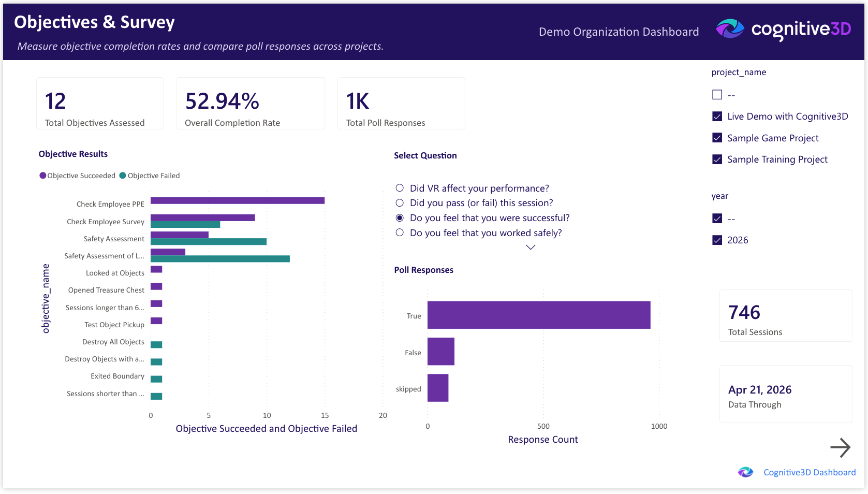Disable the 'Sample Training Project' filter
This screenshot has height=494, width=868.
717,159
